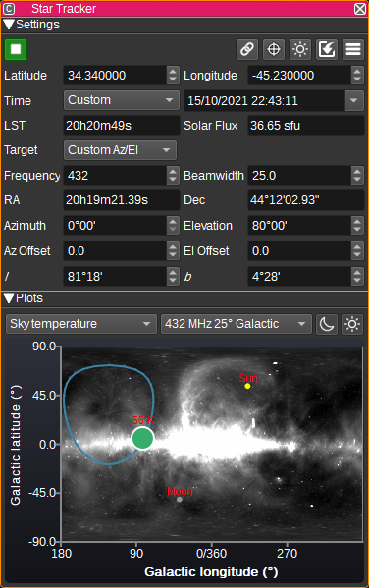The width and height of the screenshot is (369, 588).
Task: Click the crosshair target toolbar icon
Action: [x=274, y=49]
